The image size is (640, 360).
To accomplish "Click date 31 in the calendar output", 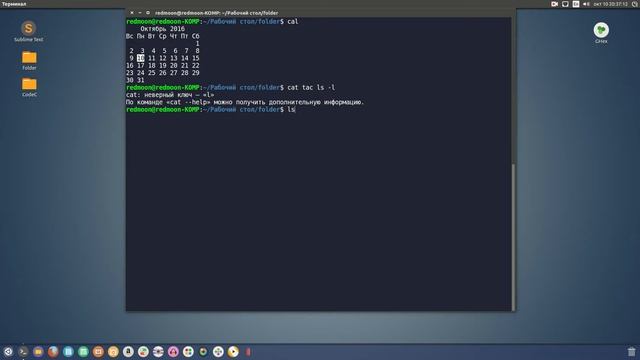I will (140, 80).
